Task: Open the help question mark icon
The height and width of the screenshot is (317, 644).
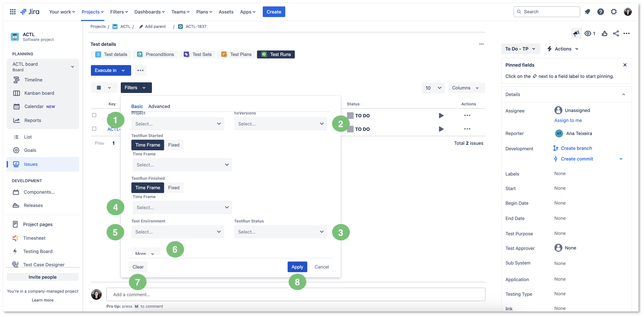Action: pyautogui.click(x=600, y=12)
